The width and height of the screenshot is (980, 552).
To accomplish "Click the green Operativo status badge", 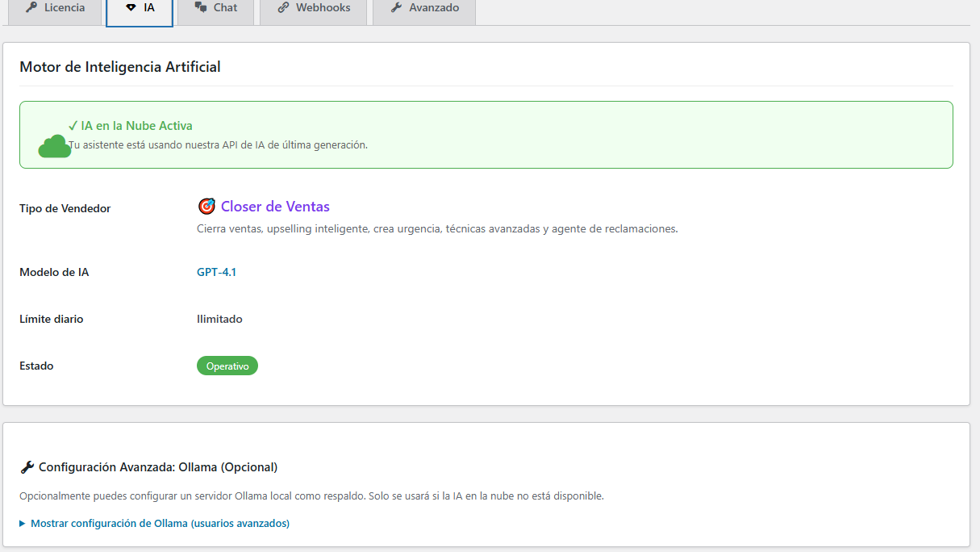I will 227,366.
